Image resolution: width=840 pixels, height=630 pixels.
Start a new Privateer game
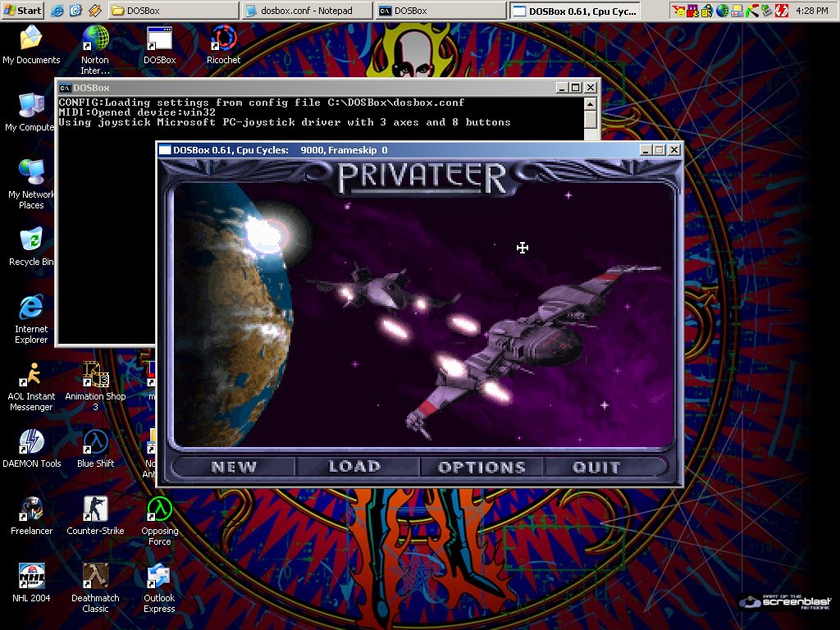234,468
